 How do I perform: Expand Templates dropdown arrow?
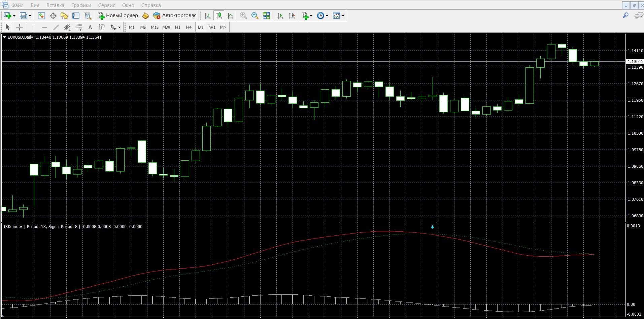(343, 16)
